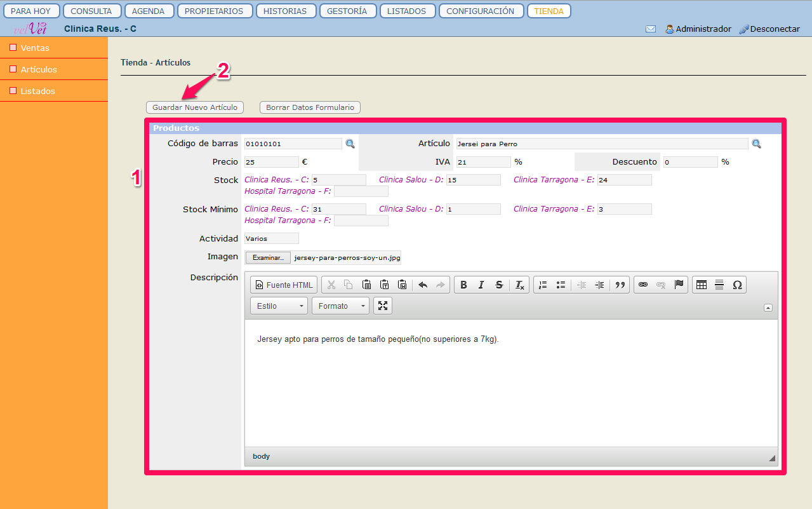Click the mail envelope icon
The image size is (812, 509).
(651, 29)
